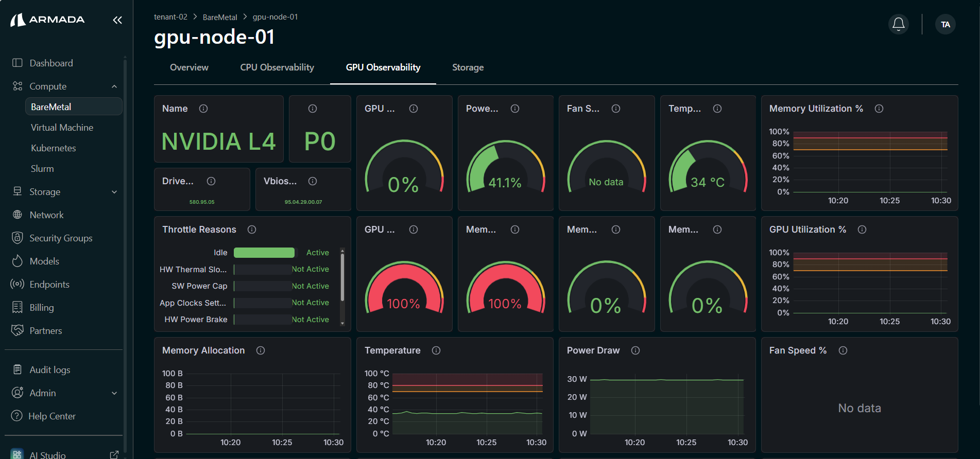The height and width of the screenshot is (459, 980).
Task: Click Audit logs clipboard icon
Action: tap(18, 369)
